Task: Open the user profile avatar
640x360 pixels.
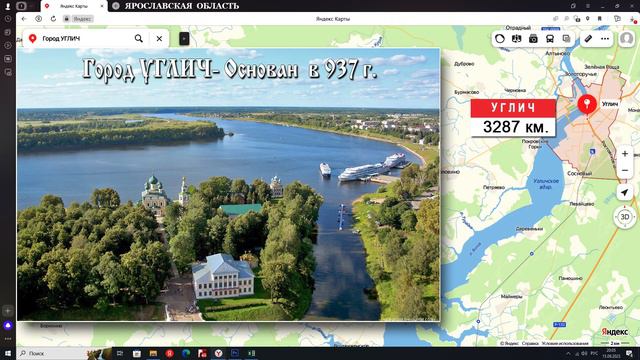Action: pos(627,39)
